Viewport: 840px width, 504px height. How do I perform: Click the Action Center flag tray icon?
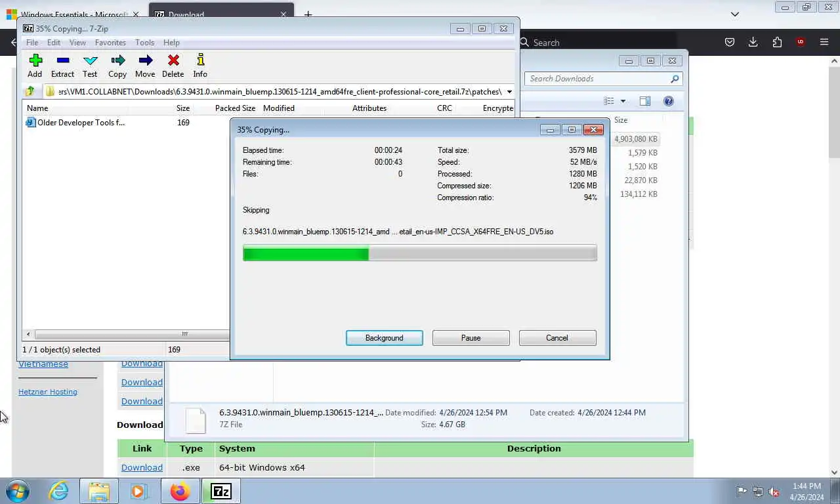(742, 492)
